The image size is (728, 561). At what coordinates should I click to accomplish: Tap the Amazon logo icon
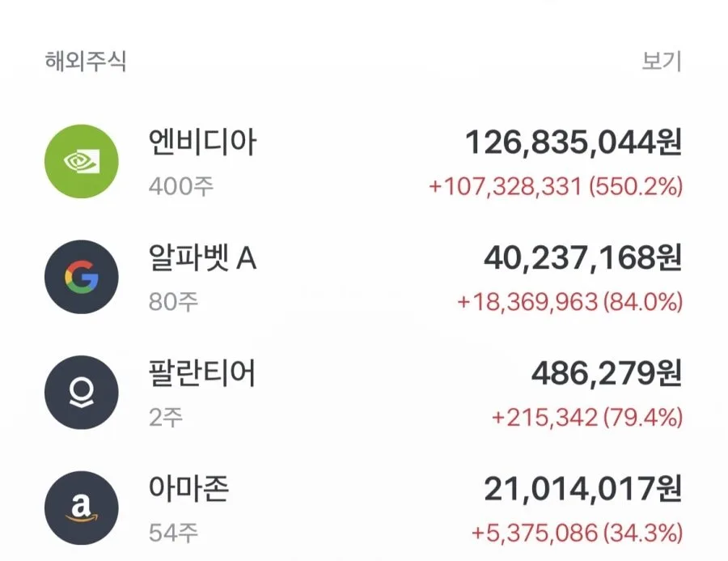point(81,508)
